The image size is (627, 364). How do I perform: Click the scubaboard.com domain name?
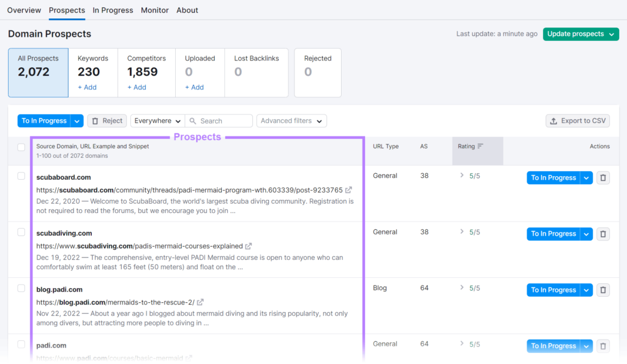64,177
